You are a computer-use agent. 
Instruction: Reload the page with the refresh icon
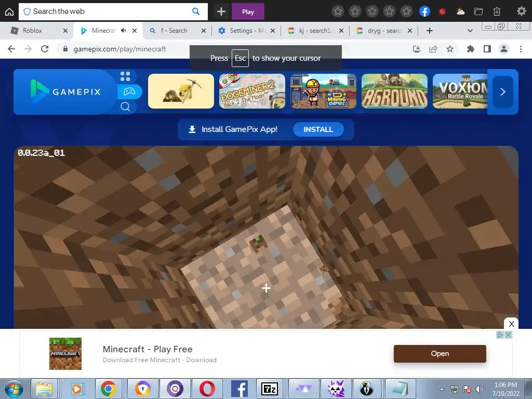(45, 49)
